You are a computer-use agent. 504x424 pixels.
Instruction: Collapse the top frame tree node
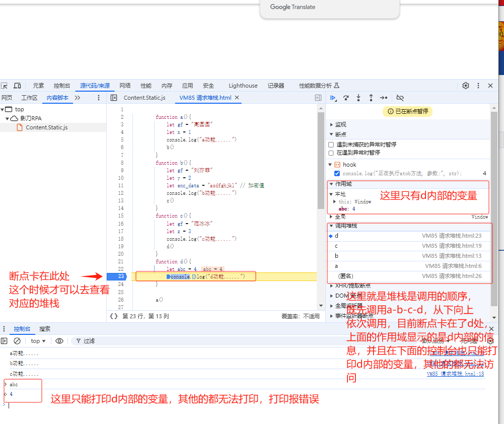[2, 110]
